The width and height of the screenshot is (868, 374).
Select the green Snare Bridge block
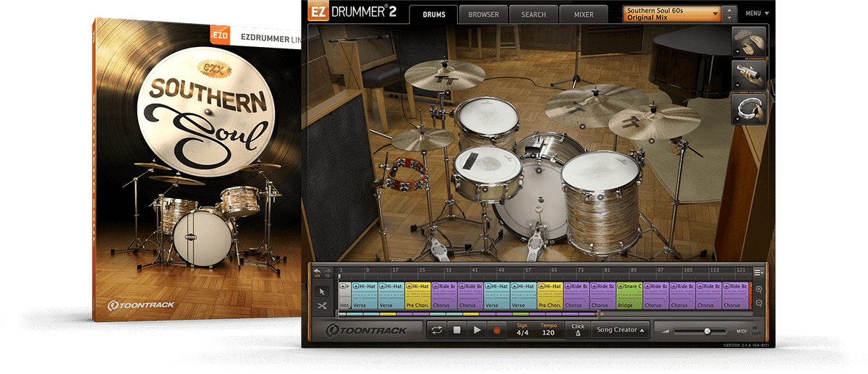point(629,295)
